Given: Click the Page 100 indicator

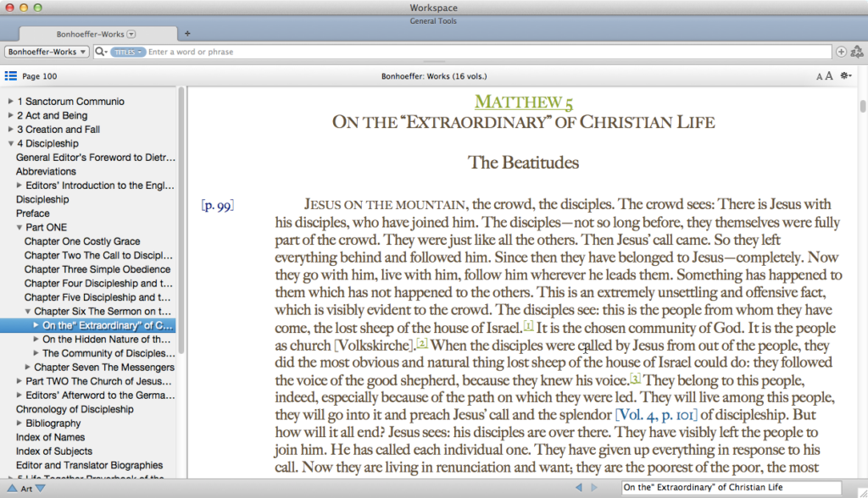Looking at the screenshot, I should [x=39, y=76].
